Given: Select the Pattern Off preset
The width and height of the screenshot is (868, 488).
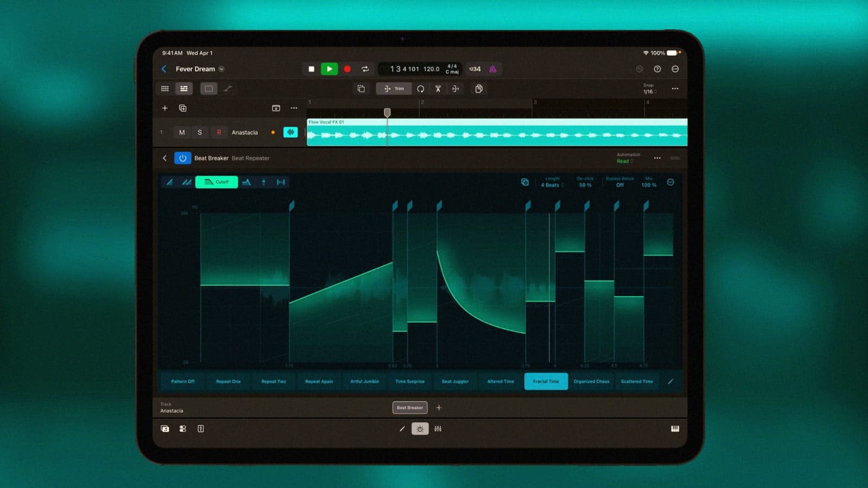Looking at the screenshot, I should (x=183, y=381).
